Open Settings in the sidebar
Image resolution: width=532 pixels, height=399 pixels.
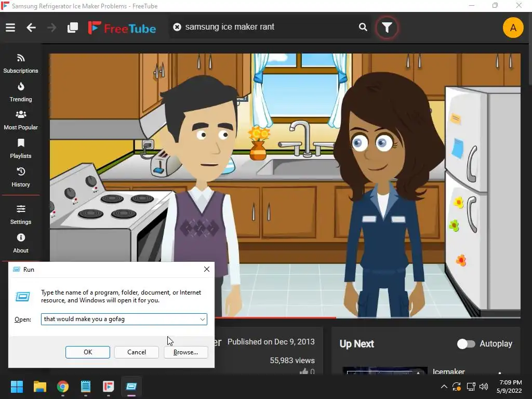[21, 215]
